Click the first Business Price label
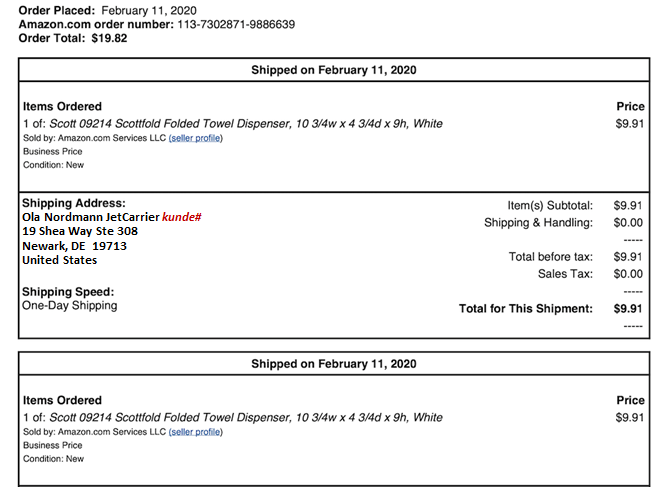The width and height of the screenshot is (666, 487). 53,152
